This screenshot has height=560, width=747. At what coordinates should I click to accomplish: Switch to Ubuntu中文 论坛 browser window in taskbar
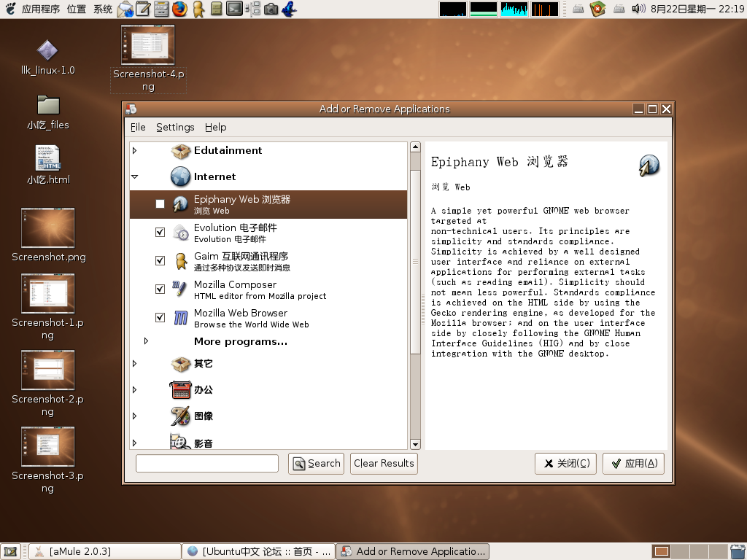[259, 551]
